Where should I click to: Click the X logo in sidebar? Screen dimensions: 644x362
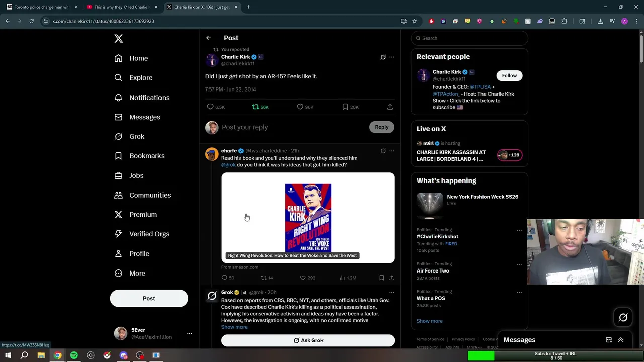tap(118, 39)
